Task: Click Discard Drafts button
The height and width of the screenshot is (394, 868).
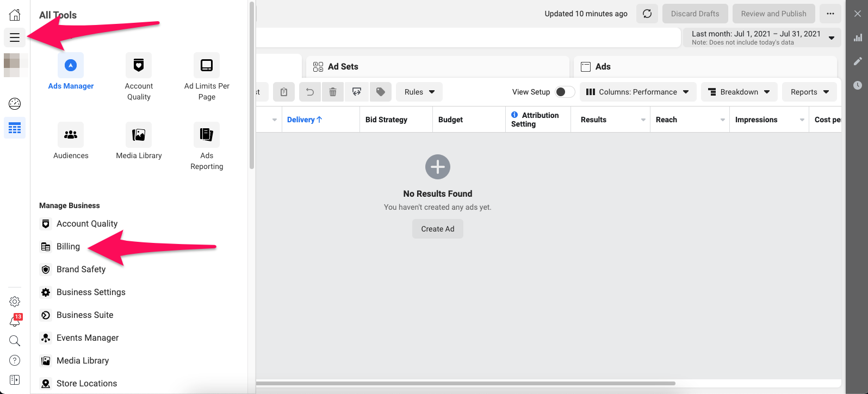Action: point(695,14)
